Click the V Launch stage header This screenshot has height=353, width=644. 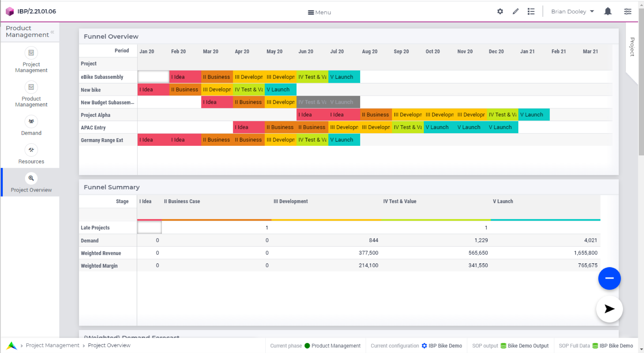coord(503,201)
